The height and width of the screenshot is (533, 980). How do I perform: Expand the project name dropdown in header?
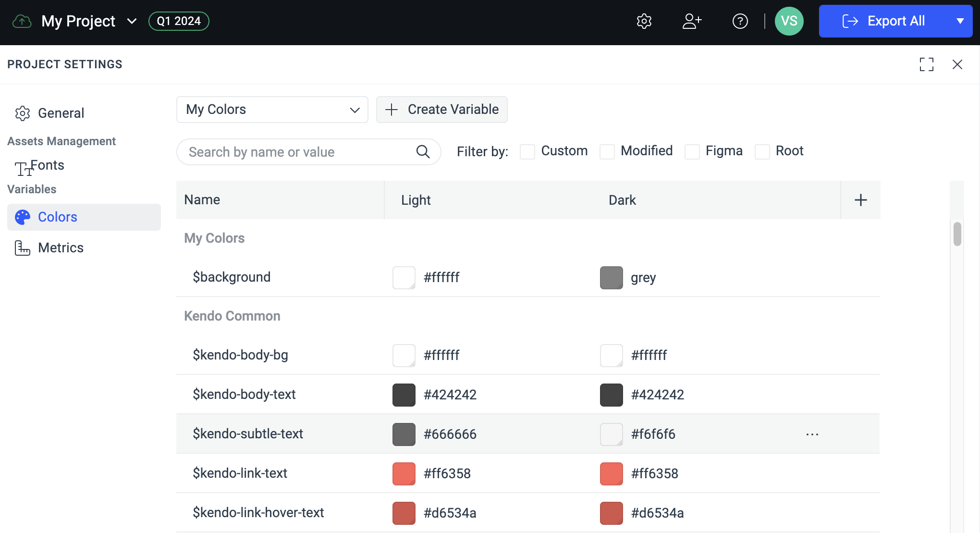coord(131,21)
